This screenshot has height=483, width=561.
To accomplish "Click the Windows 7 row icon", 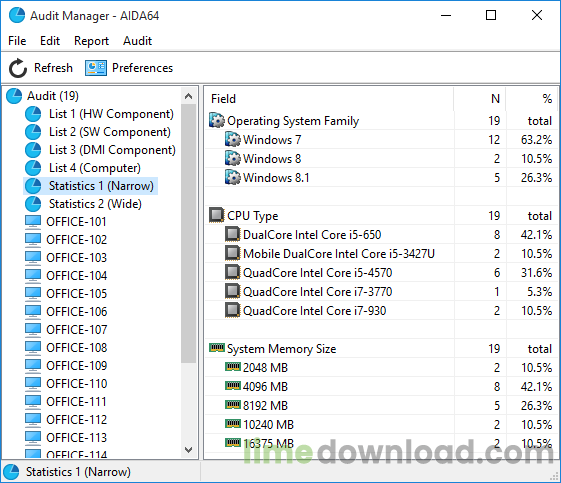I will 233,140.
